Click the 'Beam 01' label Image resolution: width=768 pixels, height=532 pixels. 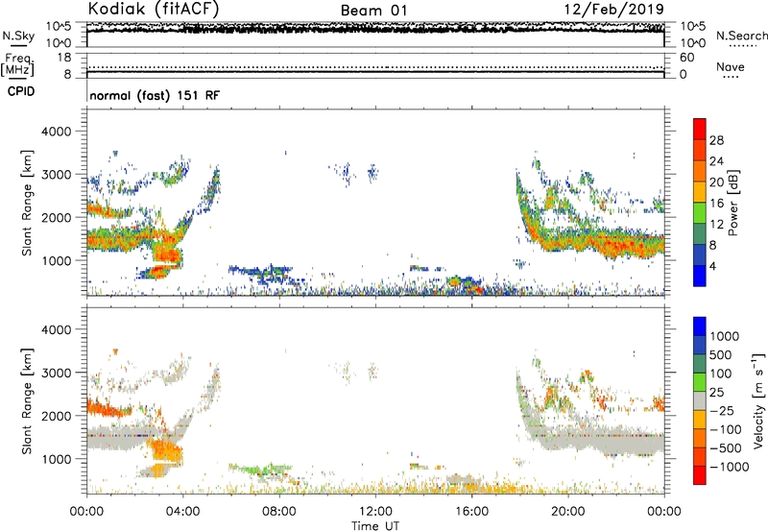pyautogui.click(x=373, y=11)
